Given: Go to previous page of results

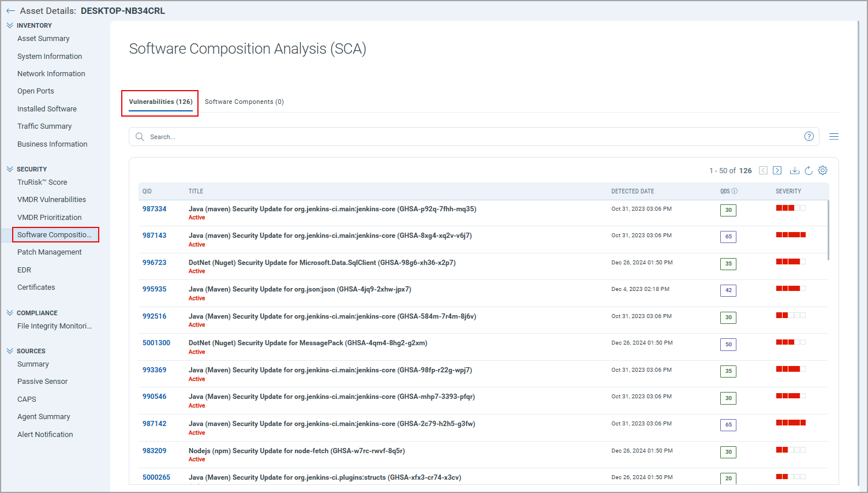Looking at the screenshot, I should 763,170.
